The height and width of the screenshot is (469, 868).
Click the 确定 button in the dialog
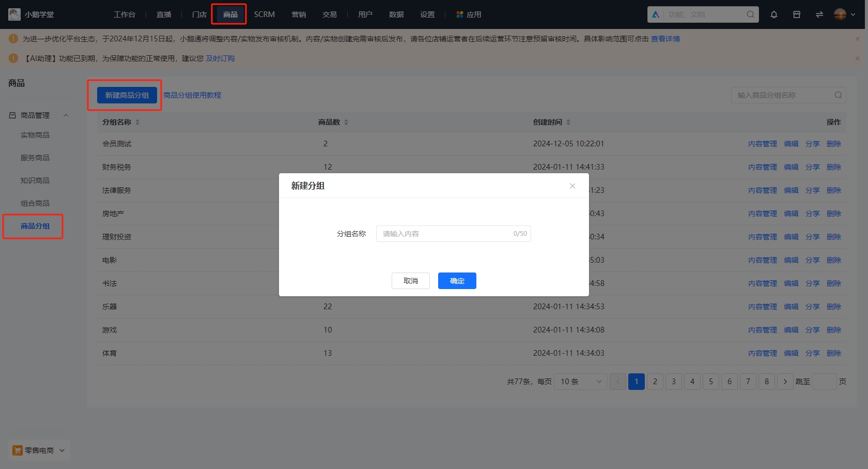coord(457,280)
